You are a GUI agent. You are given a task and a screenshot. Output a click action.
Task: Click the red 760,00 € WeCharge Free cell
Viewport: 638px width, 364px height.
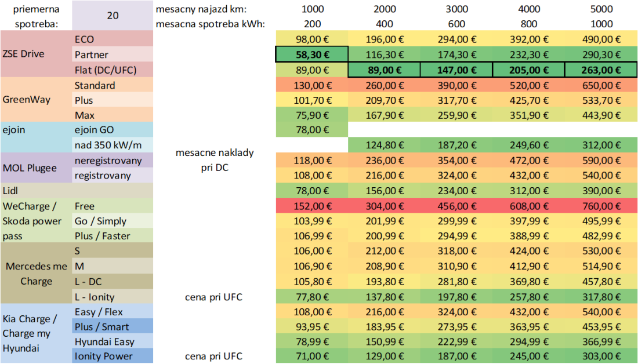(x=601, y=206)
